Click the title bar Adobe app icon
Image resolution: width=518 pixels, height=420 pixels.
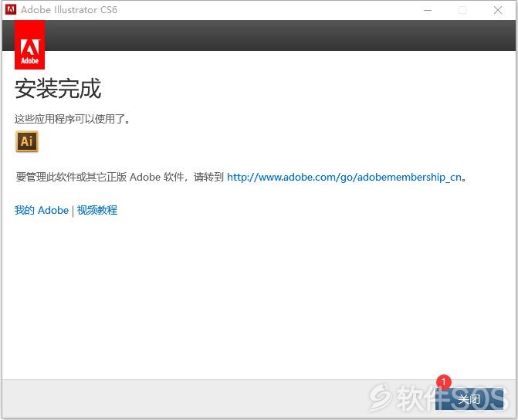coord(11,9)
